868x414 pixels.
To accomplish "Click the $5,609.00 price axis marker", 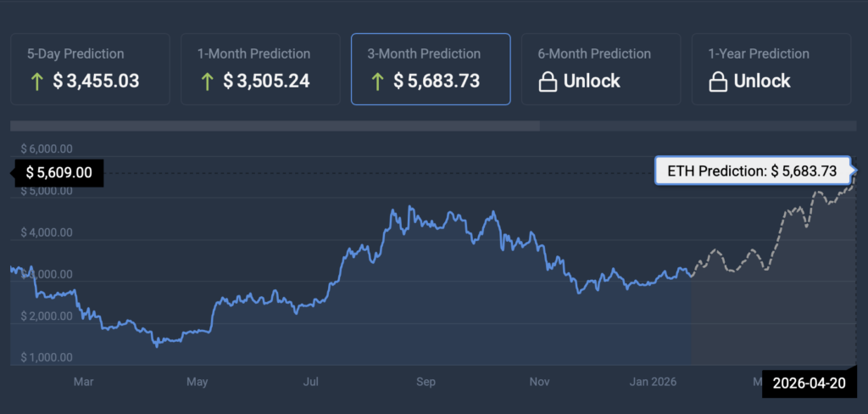I will click(x=58, y=173).
